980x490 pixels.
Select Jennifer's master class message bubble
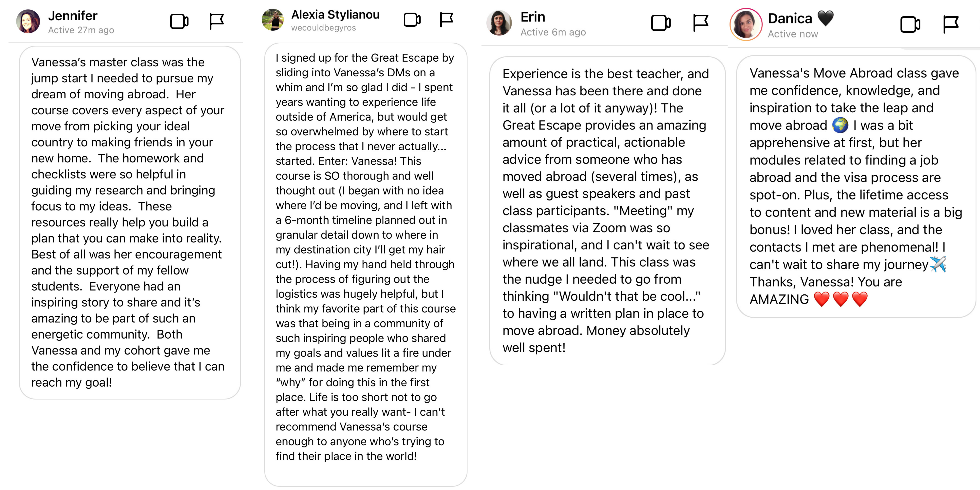(x=130, y=223)
